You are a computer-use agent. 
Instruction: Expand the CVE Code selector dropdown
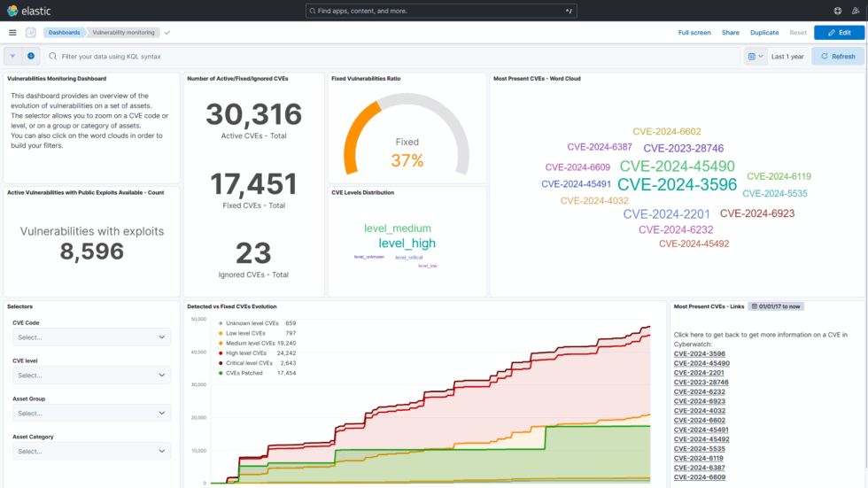(x=91, y=337)
